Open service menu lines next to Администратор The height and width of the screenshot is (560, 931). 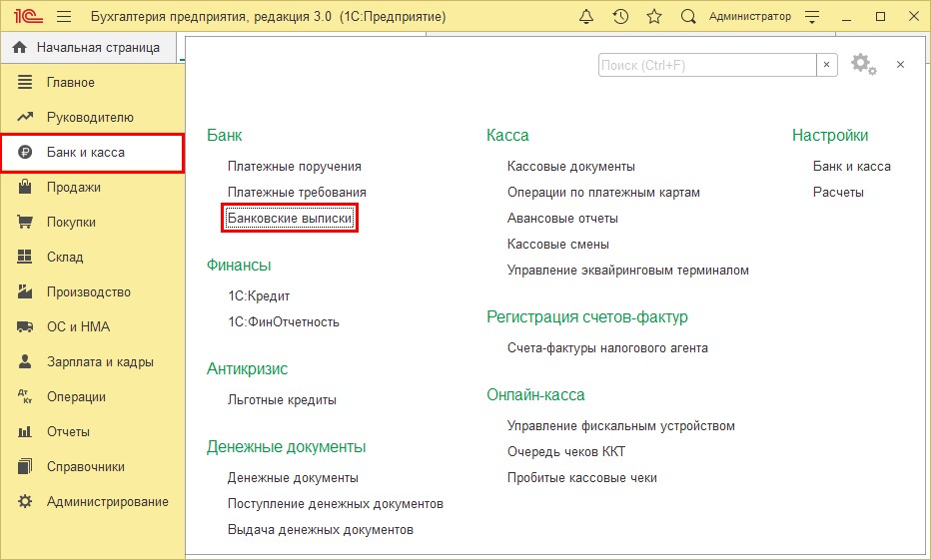click(x=812, y=17)
